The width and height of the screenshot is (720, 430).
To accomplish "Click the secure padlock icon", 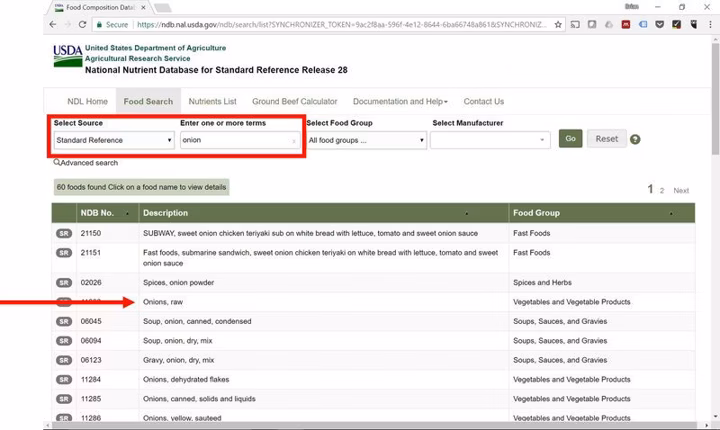I will [99, 24].
